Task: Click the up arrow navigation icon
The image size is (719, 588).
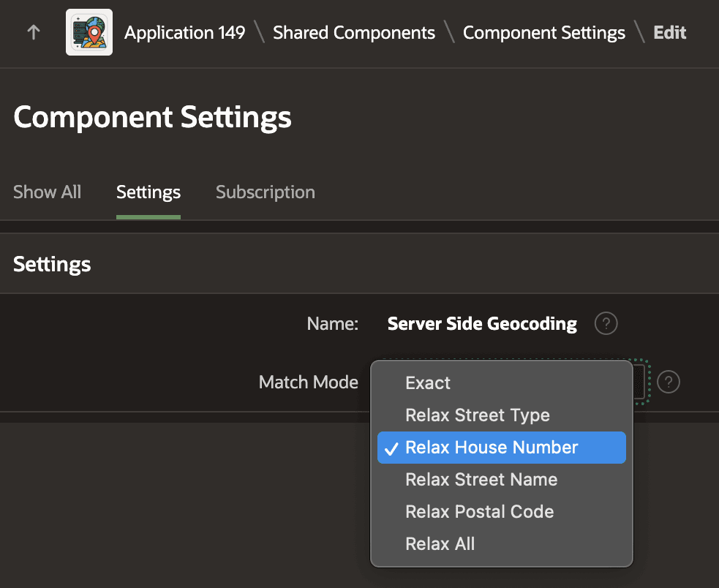Action: 34,32
